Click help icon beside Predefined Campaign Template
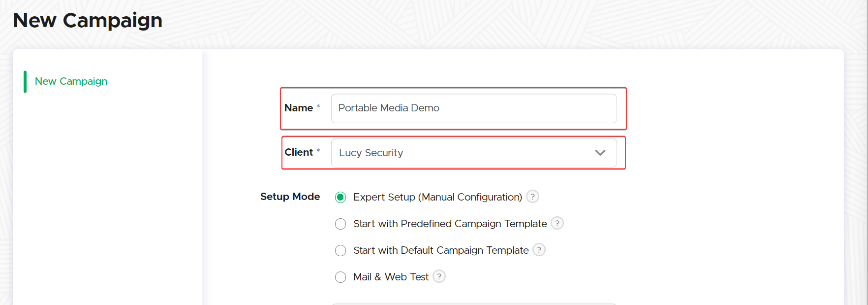This screenshot has height=305, width=868. 557,223
